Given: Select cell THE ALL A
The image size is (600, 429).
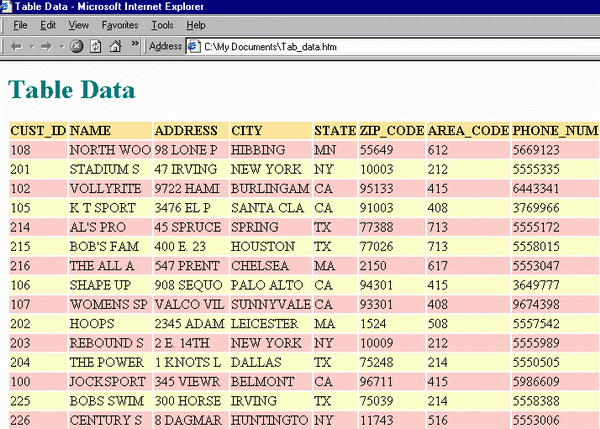Looking at the screenshot, I should tap(110, 266).
